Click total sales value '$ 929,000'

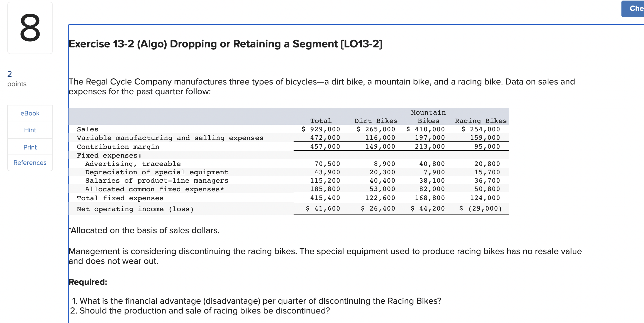coord(321,129)
